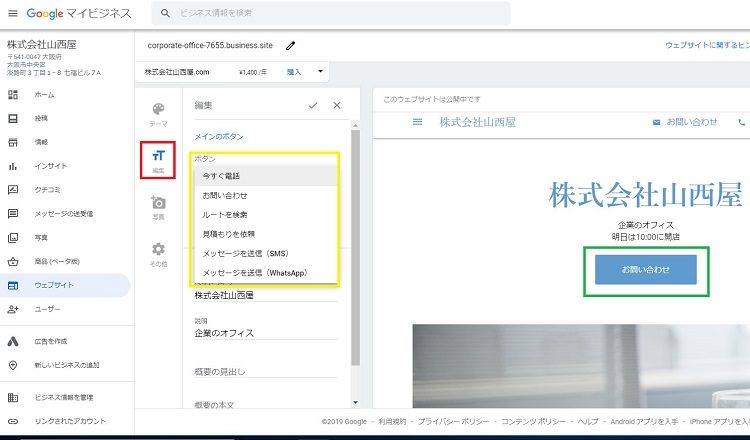The height and width of the screenshot is (440, 750).
Task: Click the Google Ads 広告を作成 icon
Action: [13, 341]
